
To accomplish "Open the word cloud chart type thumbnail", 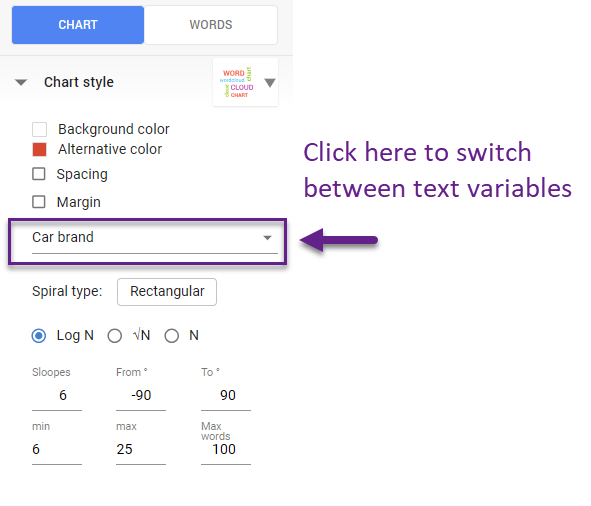I will coord(237,83).
